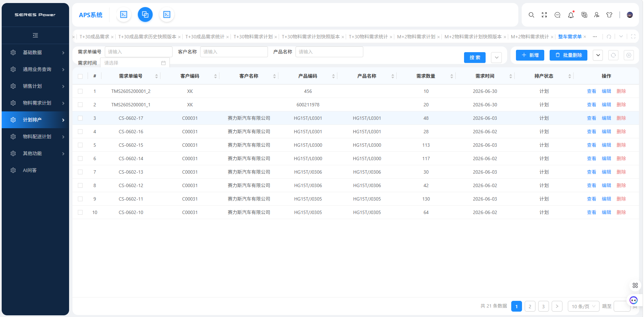The height and width of the screenshot is (317, 644).
Task: Check the row CS-0602-10 checkbox
Action: (80, 212)
